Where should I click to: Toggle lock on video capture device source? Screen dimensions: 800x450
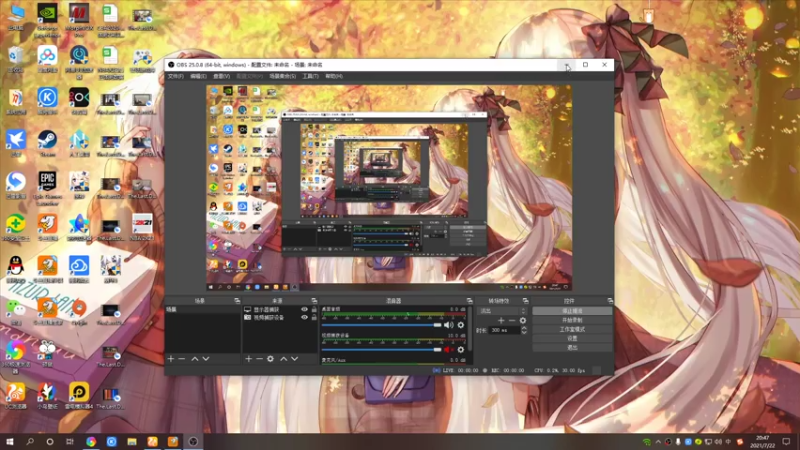click(314, 317)
